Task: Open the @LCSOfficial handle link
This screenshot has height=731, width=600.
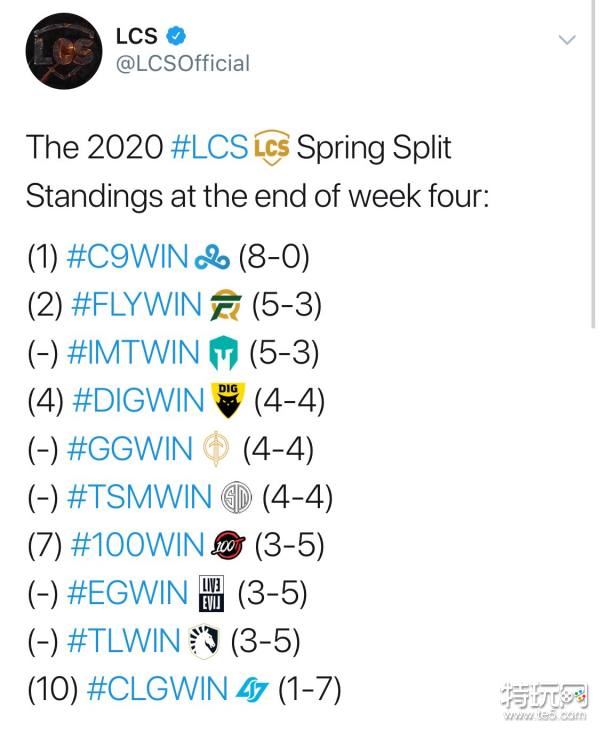Action: [182, 64]
